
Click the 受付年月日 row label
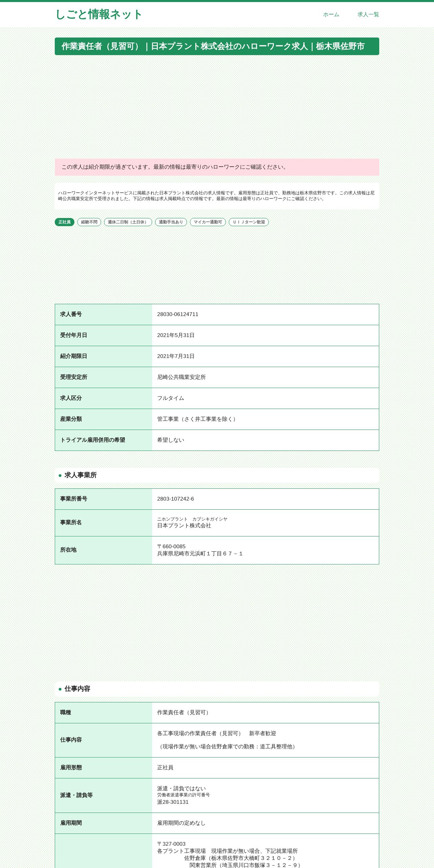click(74, 335)
